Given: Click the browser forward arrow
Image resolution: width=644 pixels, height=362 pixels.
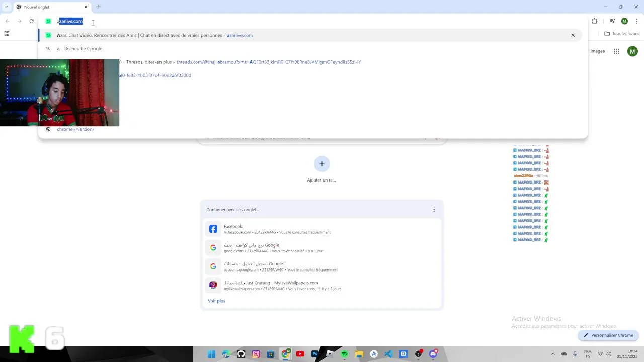Looking at the screenshot, I should 20,21.
